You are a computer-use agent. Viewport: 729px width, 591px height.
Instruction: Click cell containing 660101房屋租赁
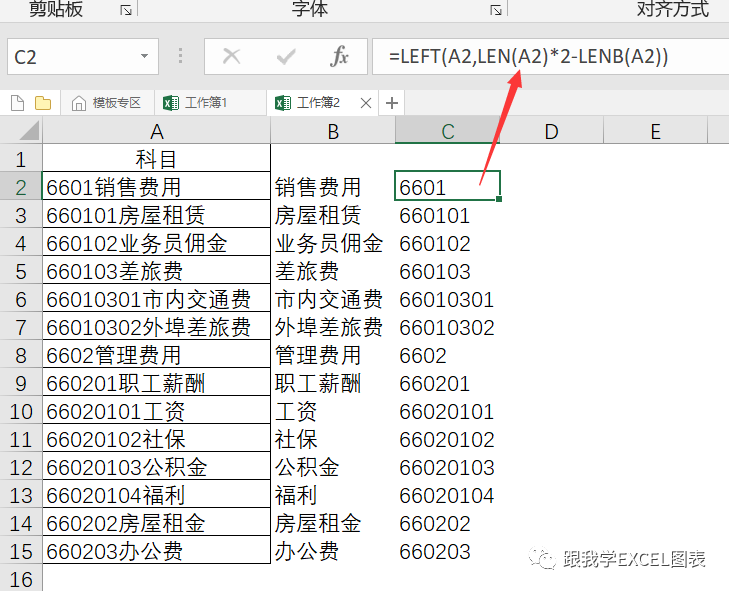click(x=156, y=214)
